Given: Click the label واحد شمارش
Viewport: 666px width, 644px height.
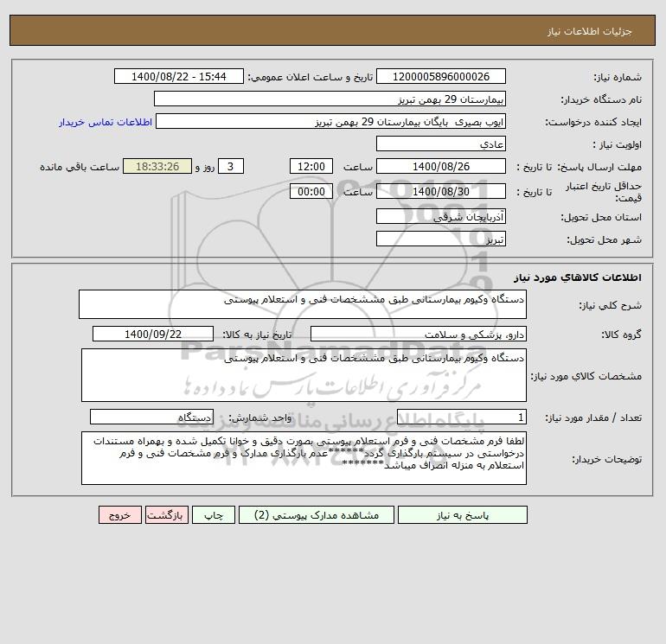Looking at the screenshot, I should pos(260,418).
